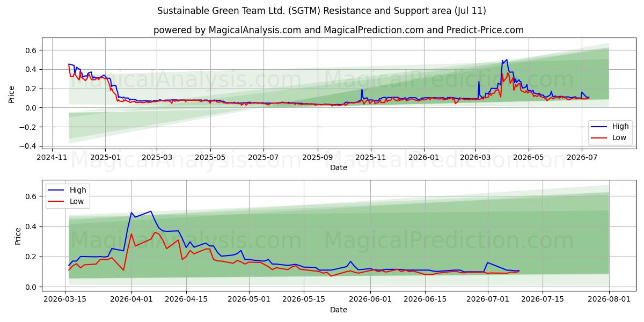Click the '2026-07' x-axis label
644x322 pixels.
coord(582,158)
